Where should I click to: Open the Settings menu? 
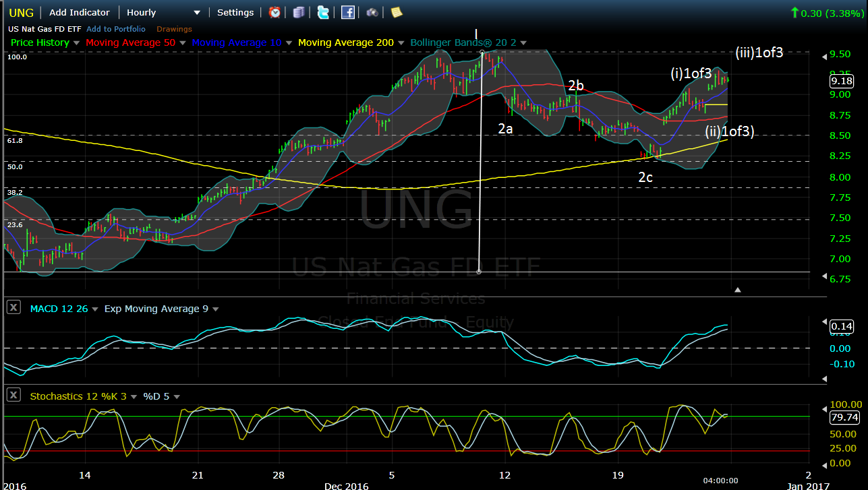point(235,12)
